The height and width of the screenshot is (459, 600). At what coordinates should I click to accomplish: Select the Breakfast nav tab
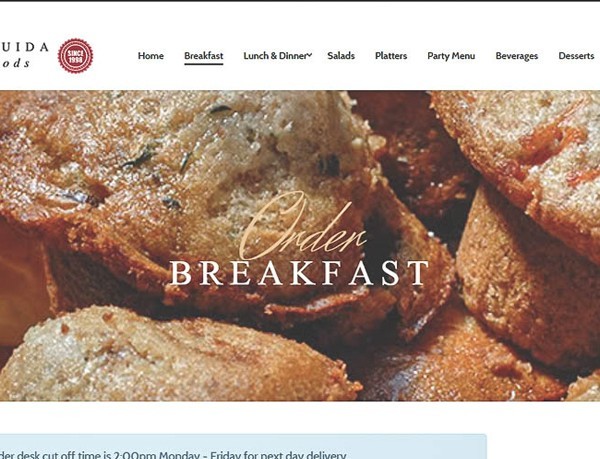click(204, 56)
